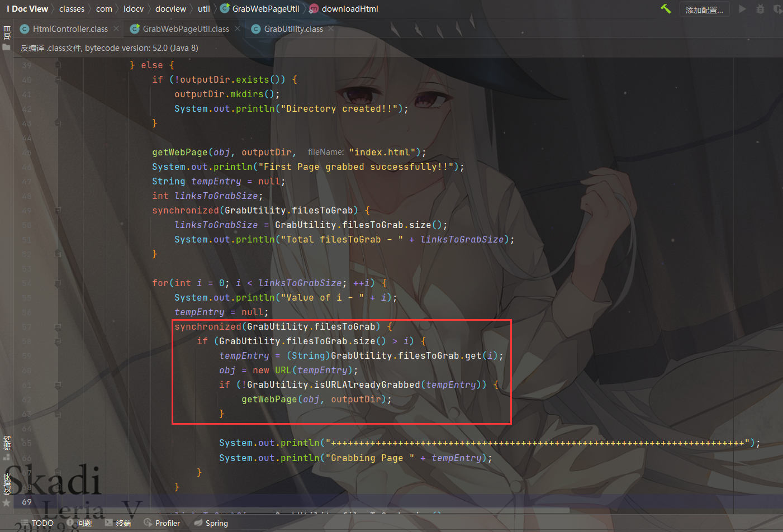Switch to the GrabUtility.class editor tab
The width and height of the screenshot is (783, 532).
click(293, 29)
